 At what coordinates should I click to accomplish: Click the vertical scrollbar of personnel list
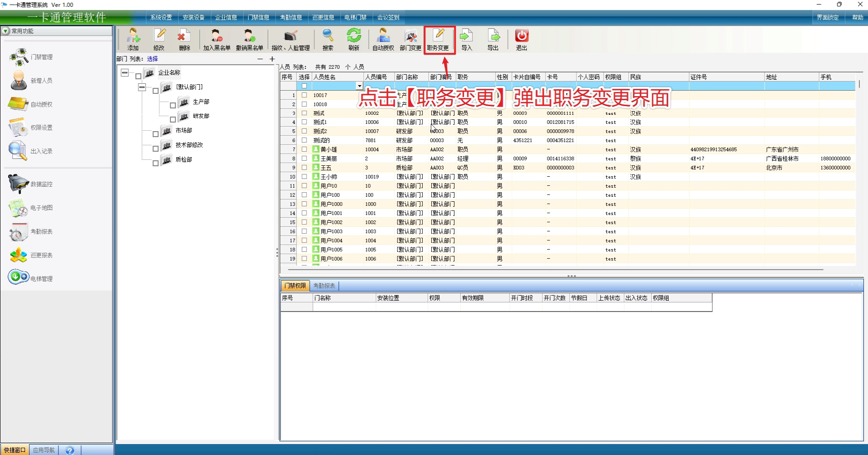[859, 84]
